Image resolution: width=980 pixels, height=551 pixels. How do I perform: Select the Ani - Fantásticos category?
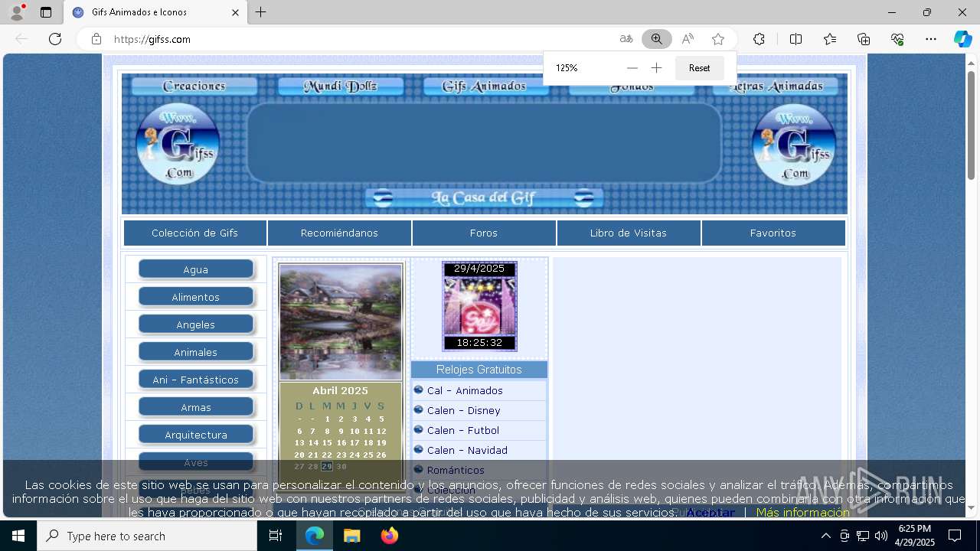click(196, 380)
